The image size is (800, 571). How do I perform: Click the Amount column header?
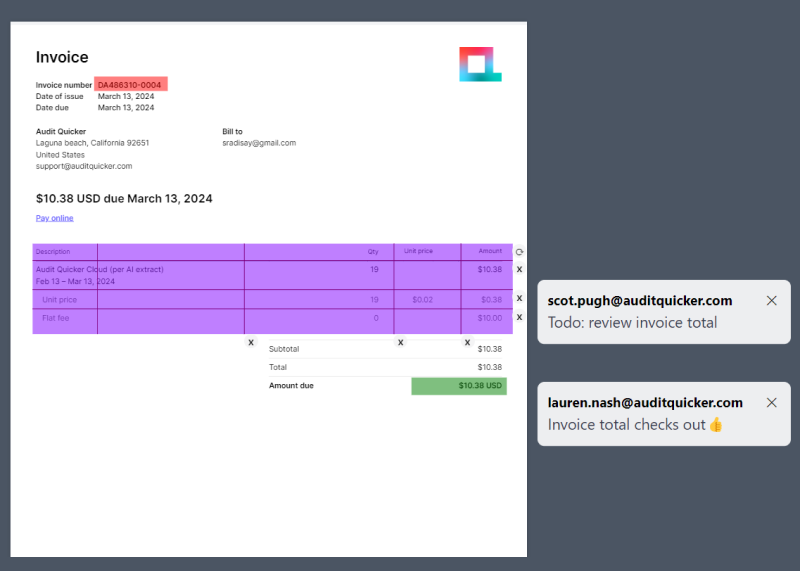(x=490, y=251)
